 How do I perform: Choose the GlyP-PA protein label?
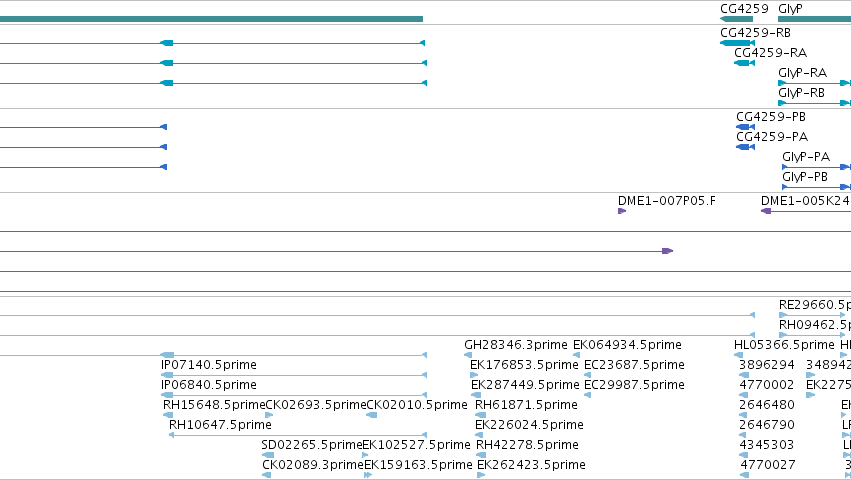click(x=806, y=157)
